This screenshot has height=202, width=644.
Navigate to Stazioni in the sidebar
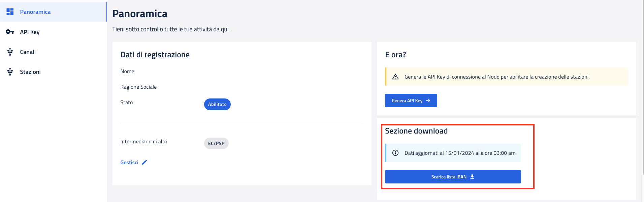(x=30, y=72)
